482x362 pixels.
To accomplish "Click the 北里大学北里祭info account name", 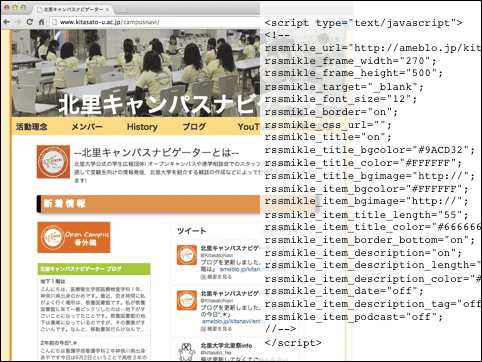I will [226, 345].
